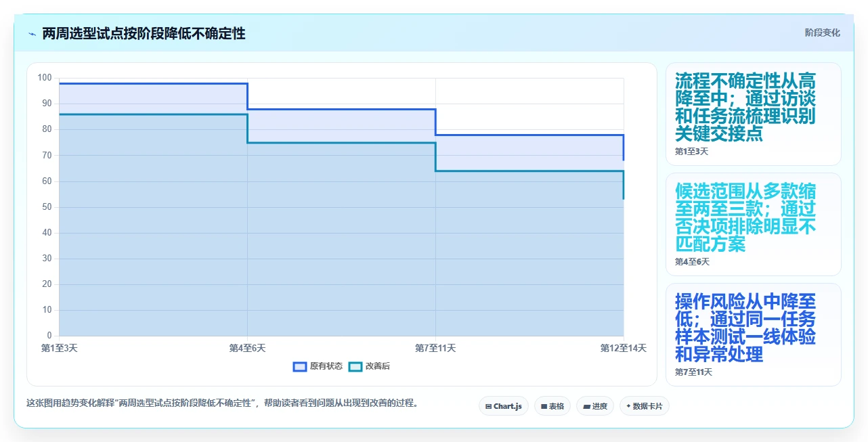The width and height of the screenshot is (868, 442).
Task: Click the 原有状态 legend label
Action: pyautogui.click(x=326, y=367)
